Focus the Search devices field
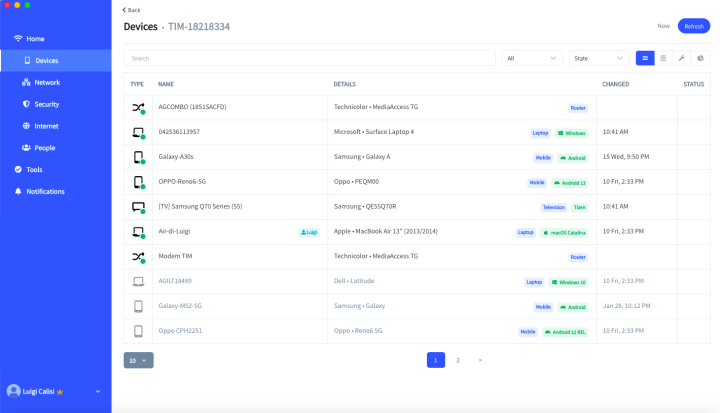Viewport: 720px width, 413px height. pos(309,58)
